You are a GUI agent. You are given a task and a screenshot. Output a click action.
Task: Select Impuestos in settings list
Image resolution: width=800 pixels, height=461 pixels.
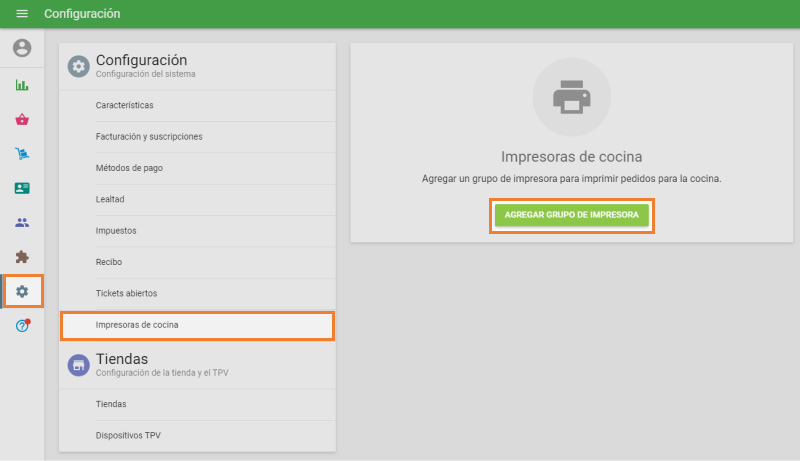197,231
